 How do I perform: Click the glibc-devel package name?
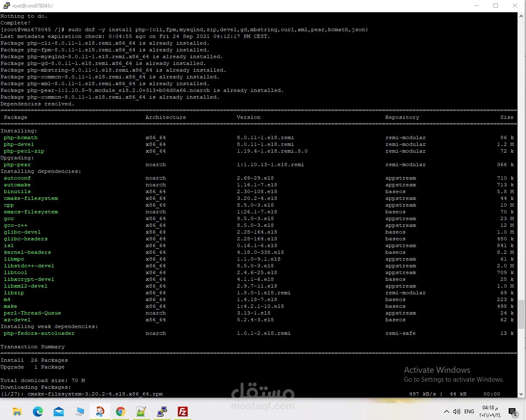point(22,232)
